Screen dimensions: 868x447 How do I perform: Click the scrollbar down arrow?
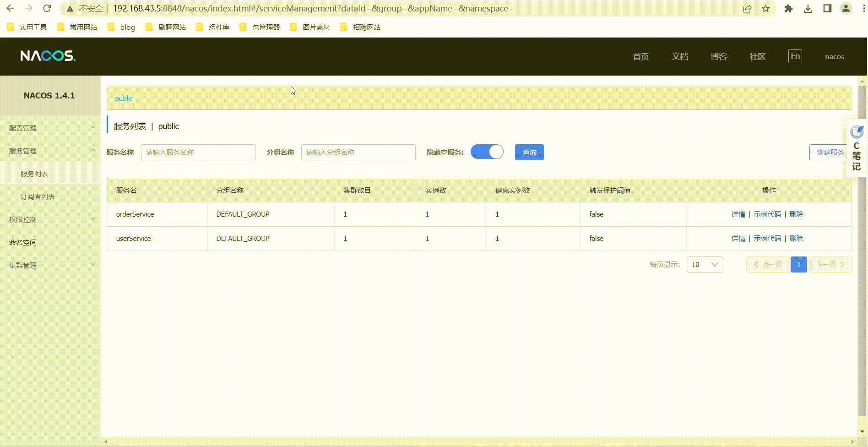[x=863, y=431]
